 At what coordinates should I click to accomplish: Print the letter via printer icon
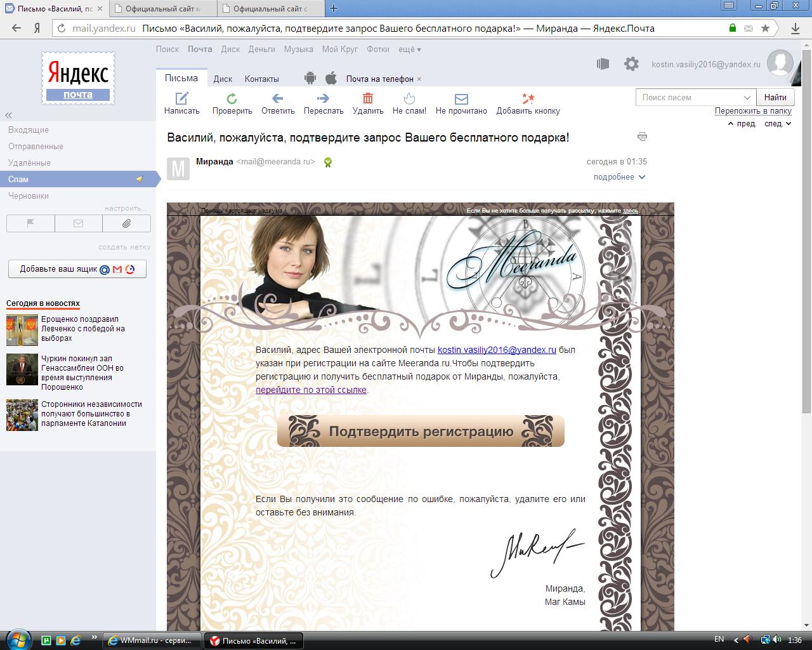[x=642, y=136]
